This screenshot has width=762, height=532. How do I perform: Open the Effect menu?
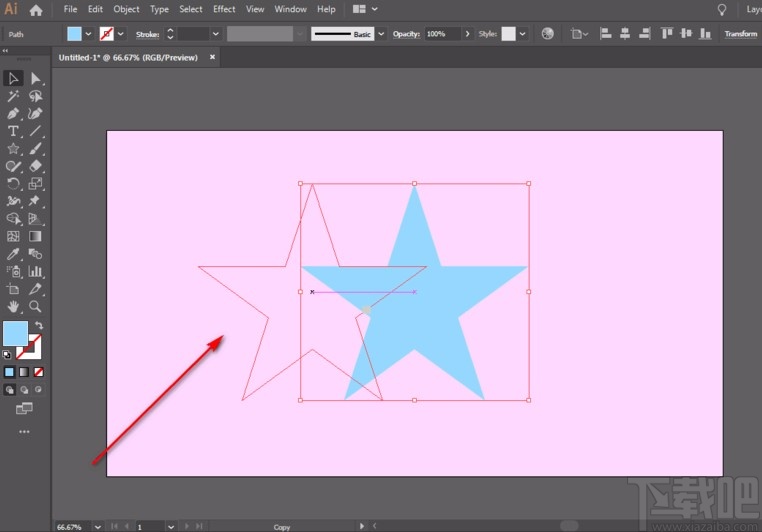[x=224, y=9]
